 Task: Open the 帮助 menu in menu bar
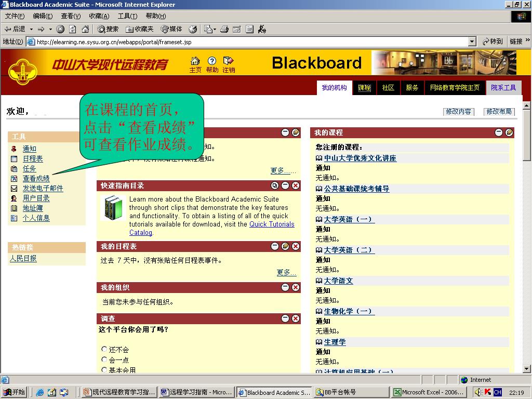[156, 16]
